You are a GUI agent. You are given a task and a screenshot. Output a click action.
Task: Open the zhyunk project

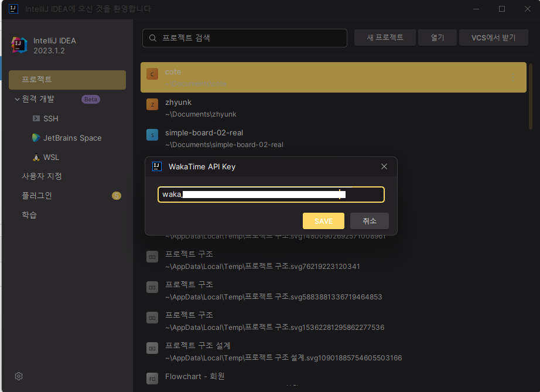coord(333,108)
